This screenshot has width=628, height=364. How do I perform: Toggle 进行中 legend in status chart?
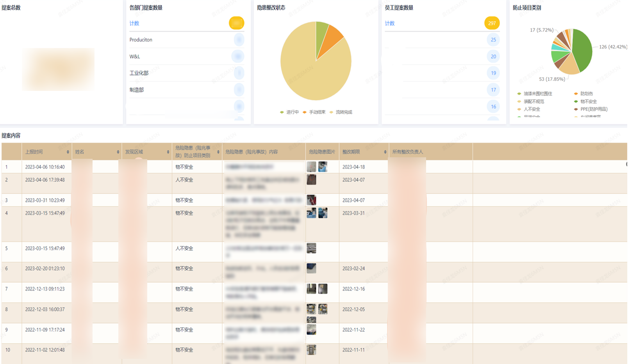pos(289,112)
